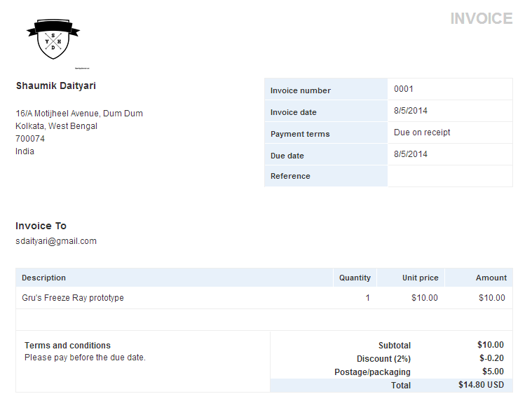This screenshot has width=532, height=401.
Task: Click the invoice number value 0001
Action: coord(404,89)
